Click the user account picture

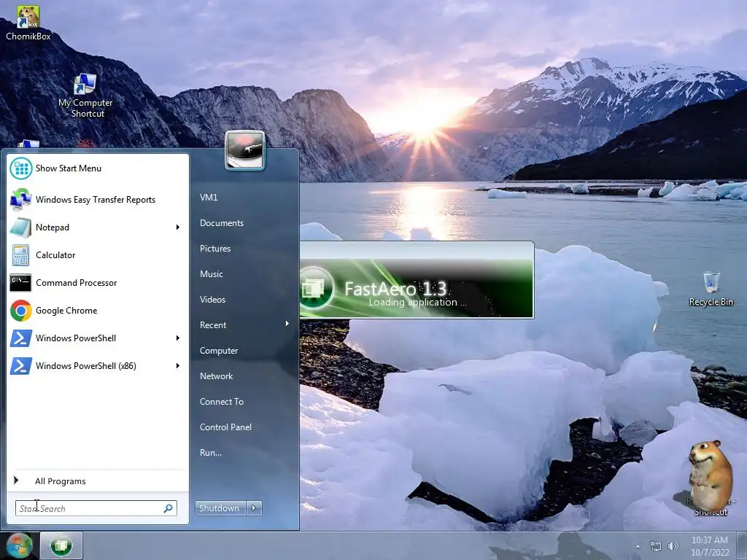[245, 150]
